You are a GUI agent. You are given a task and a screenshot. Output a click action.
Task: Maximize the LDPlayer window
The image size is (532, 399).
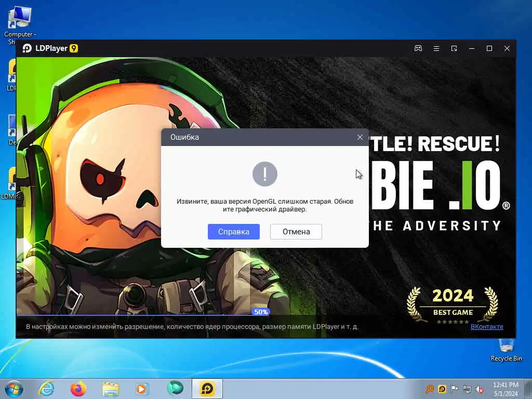tap(489, 48)
